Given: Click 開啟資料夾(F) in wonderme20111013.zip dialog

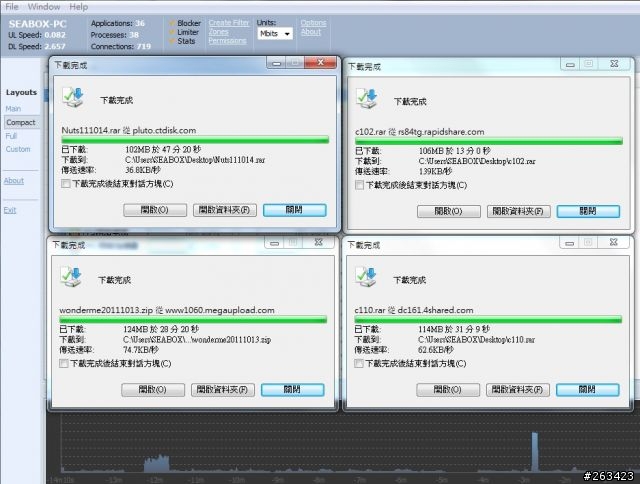Looking at the screenshot, I should [223, 390].
